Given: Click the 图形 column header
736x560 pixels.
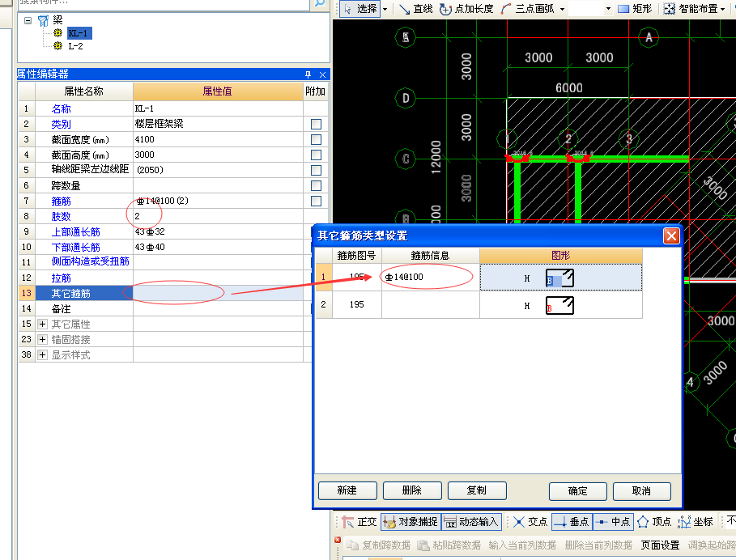Looking at the screenshot, I should pos(560,256).
